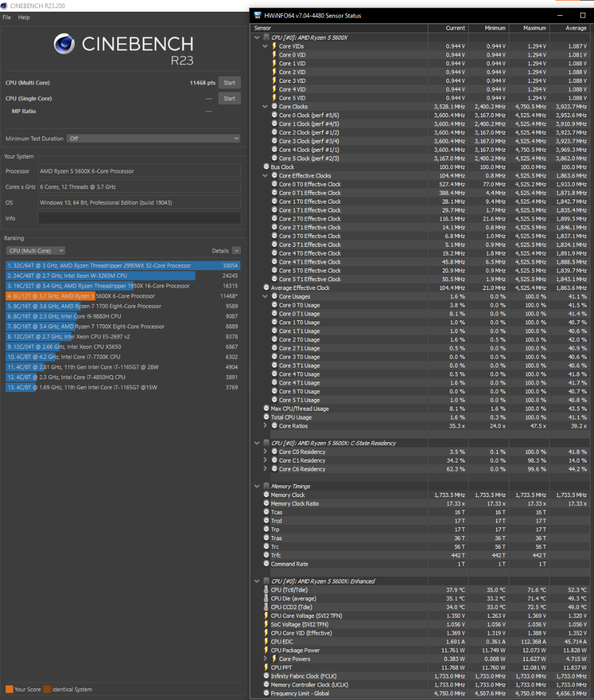Click the round icon beside Core 4 Clock (perf #1/1)
This screenshot has height=700, width=594.
[274, 150]
